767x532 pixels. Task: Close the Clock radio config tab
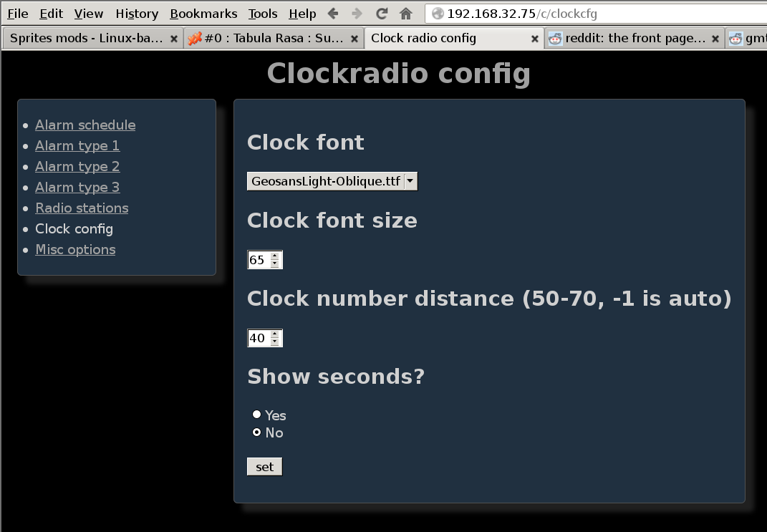(x=534, y=39)
